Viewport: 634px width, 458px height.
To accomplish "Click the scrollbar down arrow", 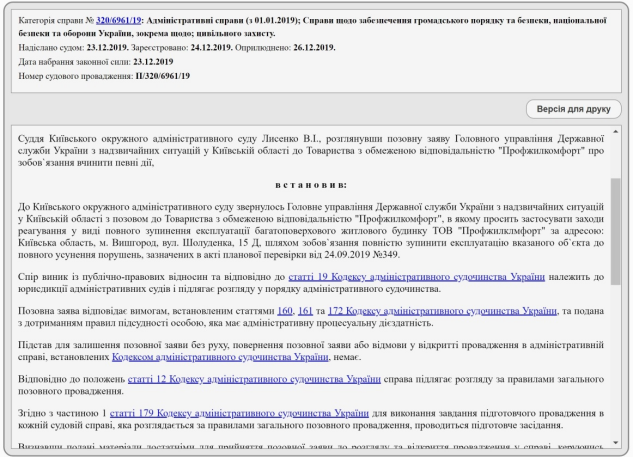I will pyautogui.click(x=615, y=443).
